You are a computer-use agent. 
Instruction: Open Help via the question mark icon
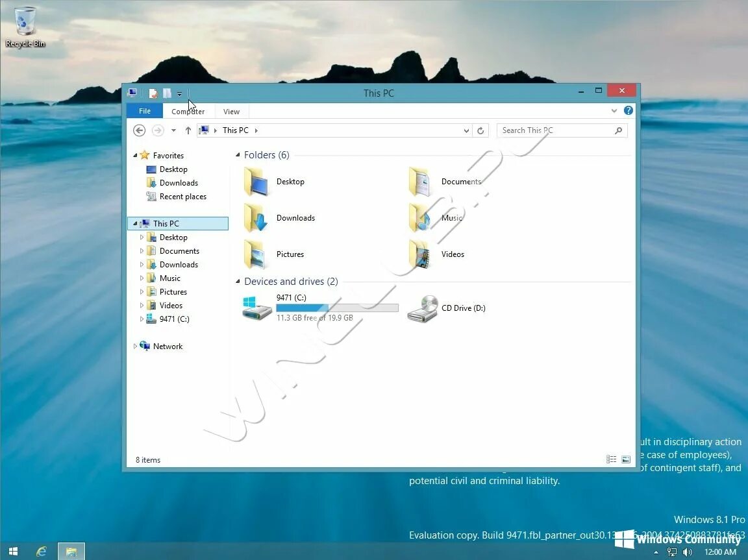(629, 110)
